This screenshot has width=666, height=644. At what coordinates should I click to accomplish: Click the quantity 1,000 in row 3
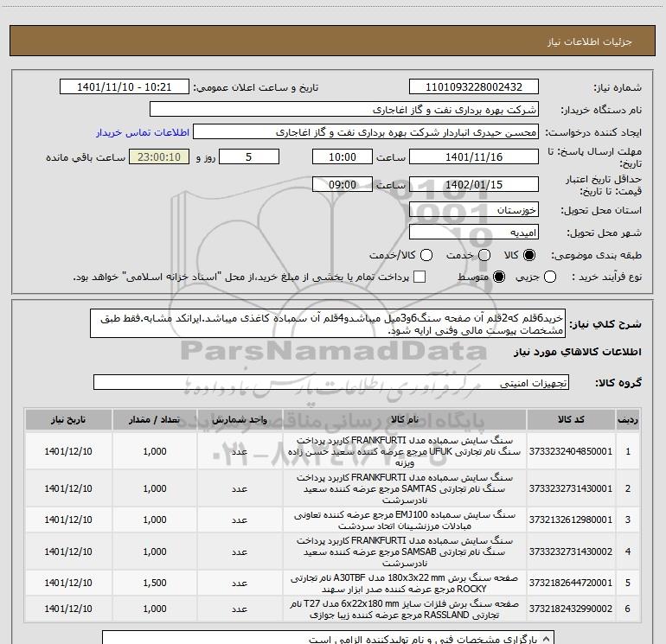click(x=155, y=520)
